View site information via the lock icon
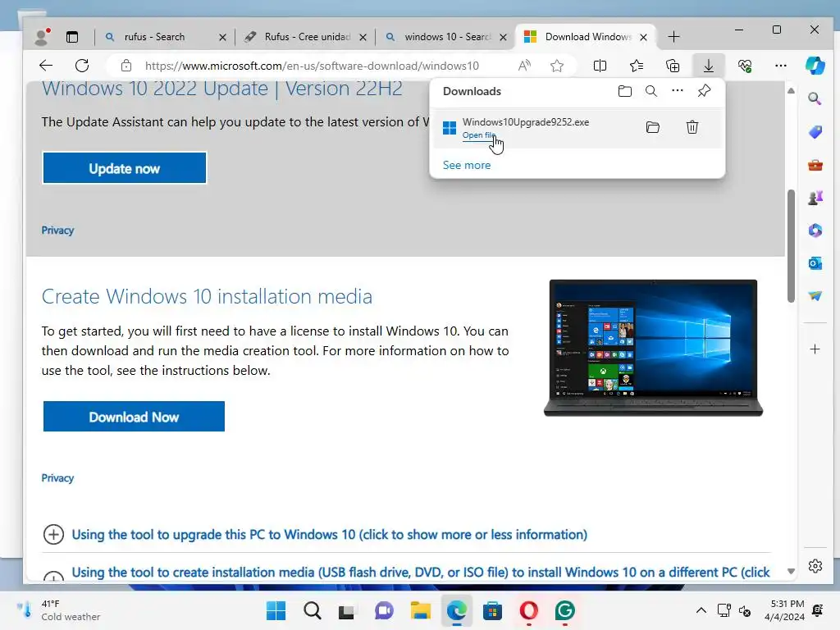 pyautogui.click(x=126, y=66)
